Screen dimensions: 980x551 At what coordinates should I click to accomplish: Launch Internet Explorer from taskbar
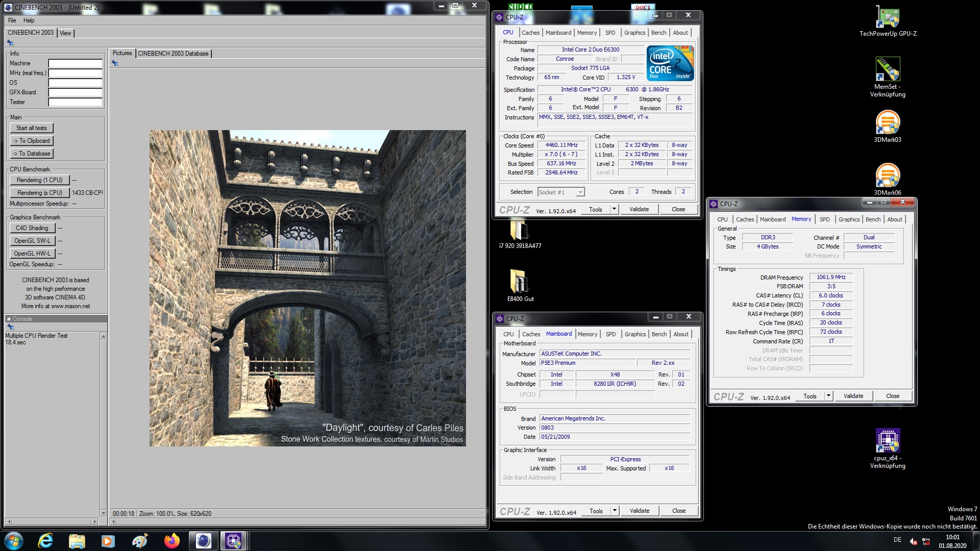point(45,541)
